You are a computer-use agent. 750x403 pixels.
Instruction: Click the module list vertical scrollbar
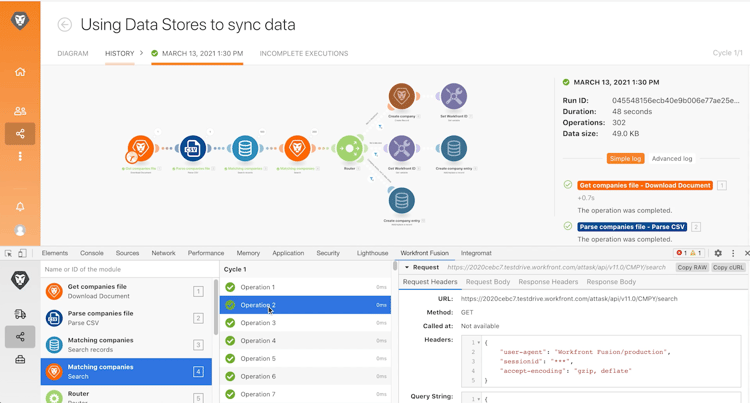coord(216,307)
